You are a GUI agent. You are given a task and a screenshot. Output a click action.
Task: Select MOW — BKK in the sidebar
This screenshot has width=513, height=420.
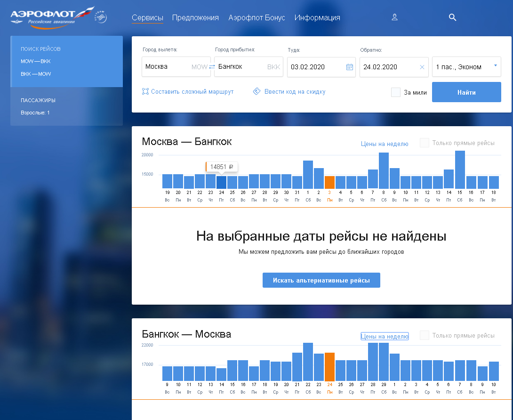(x=36, y=61)
